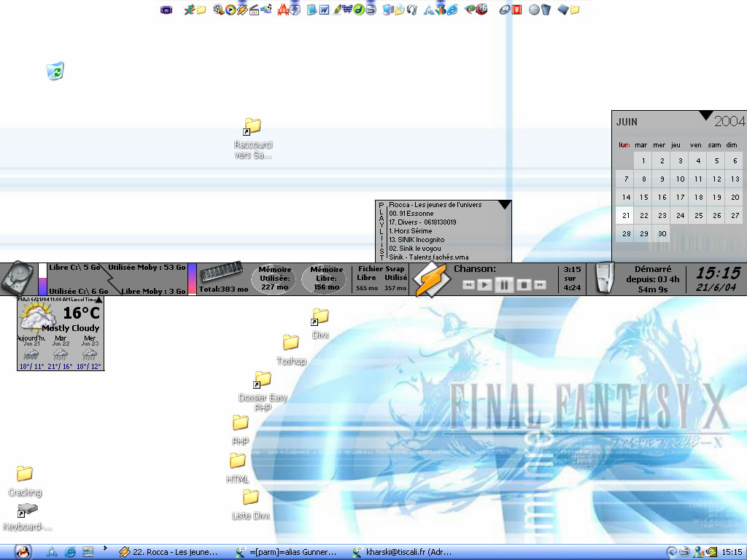Click the computer tower uptime icon
747x560 pixels.
tap(604, 279)
